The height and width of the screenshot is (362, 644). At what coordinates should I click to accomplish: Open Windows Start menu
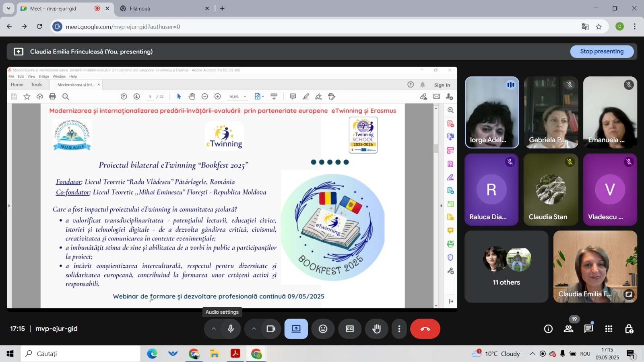10,354
